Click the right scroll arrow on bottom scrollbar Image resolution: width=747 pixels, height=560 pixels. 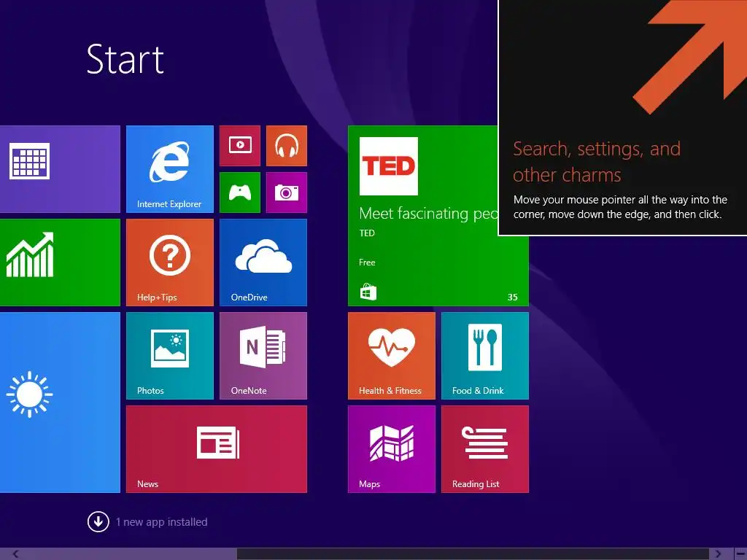(x=718, y=554)
